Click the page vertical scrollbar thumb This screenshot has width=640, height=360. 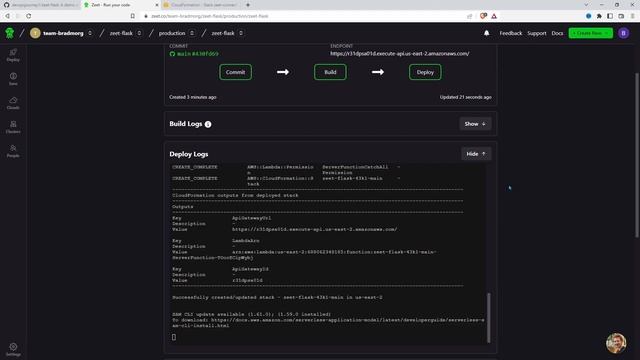coord(637,155)
